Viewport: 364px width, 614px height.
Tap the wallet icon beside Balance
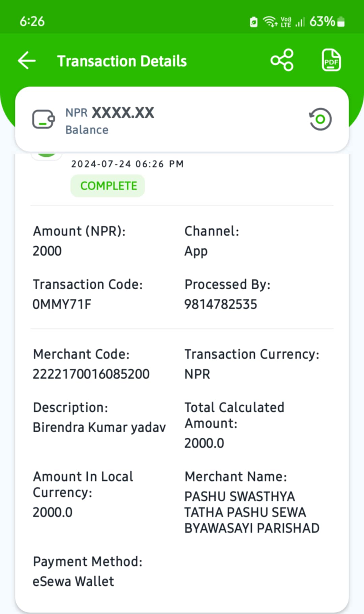coord(43,119)
